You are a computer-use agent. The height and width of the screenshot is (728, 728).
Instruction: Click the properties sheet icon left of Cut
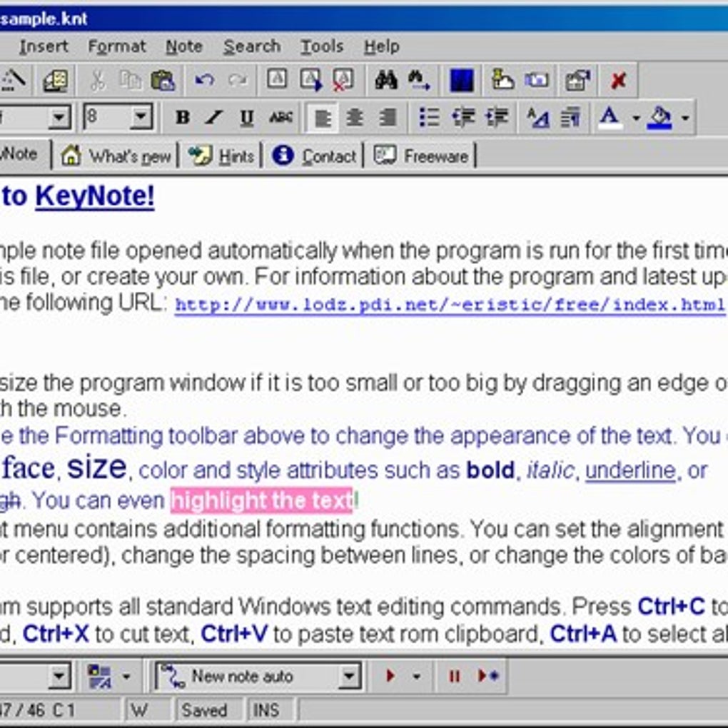point(56,81)
